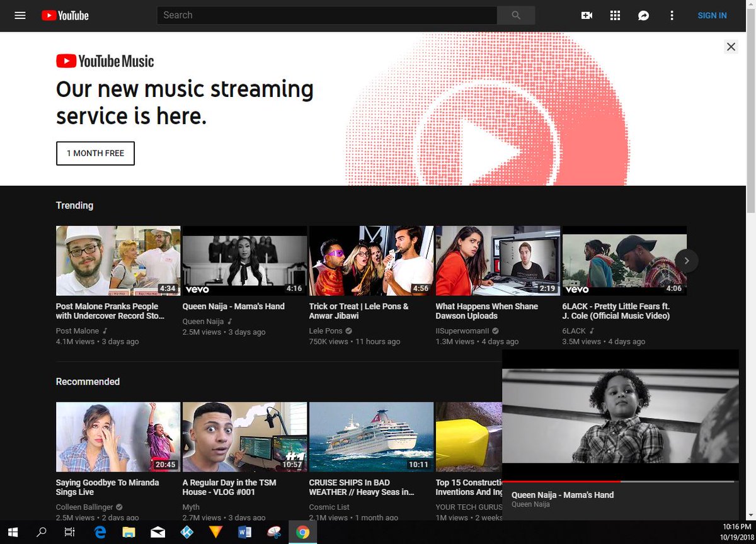Click music note beside 6LACK channel
Viewport: 756px width, 544px height.
(592, 331)
